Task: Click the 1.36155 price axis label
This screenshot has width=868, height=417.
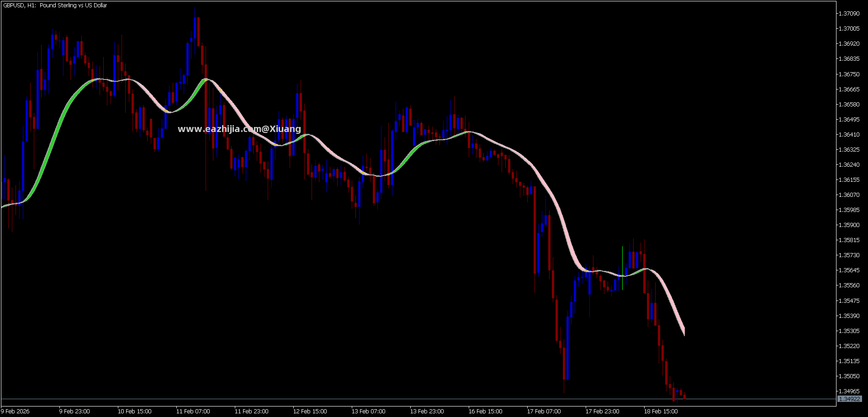Action: [849, 180]
